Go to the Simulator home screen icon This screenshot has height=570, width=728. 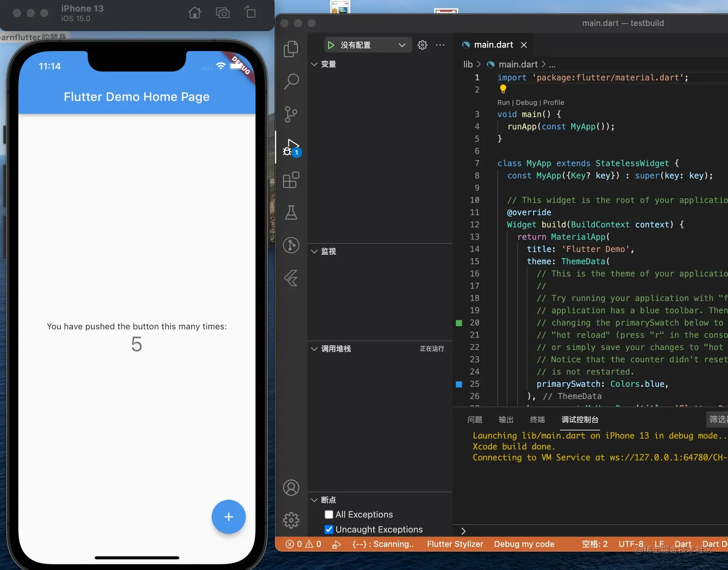[x=195, y=13]
